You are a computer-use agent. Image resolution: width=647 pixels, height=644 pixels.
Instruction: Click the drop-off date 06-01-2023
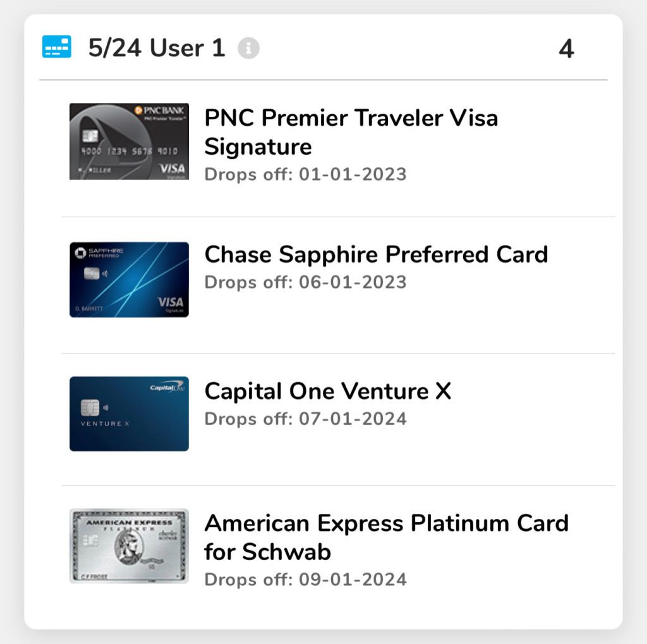tap(353, 282)
